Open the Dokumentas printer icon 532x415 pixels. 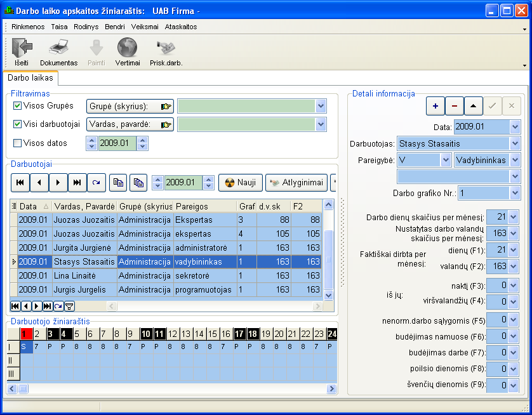[58, 48]
